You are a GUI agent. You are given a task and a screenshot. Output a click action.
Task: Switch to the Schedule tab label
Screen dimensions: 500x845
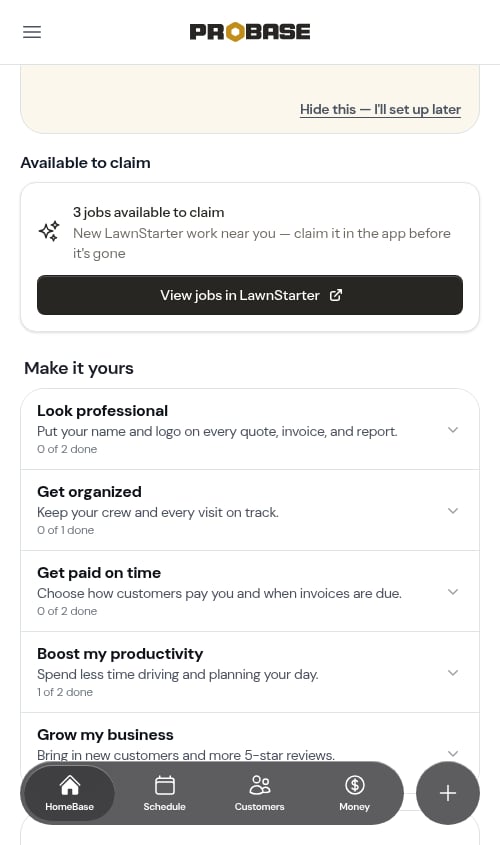pyautogui.click(x=164, y=807)
